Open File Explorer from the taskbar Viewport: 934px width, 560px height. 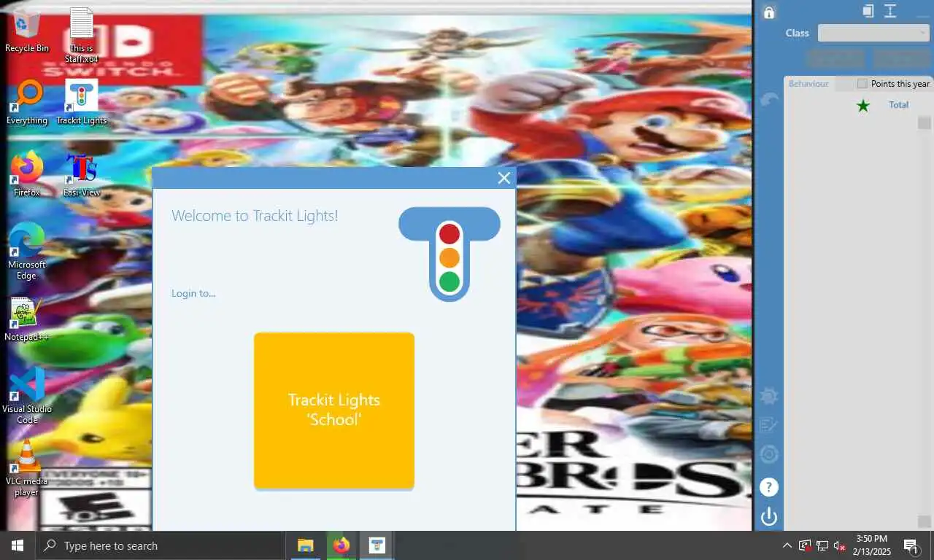pos(305,545)
